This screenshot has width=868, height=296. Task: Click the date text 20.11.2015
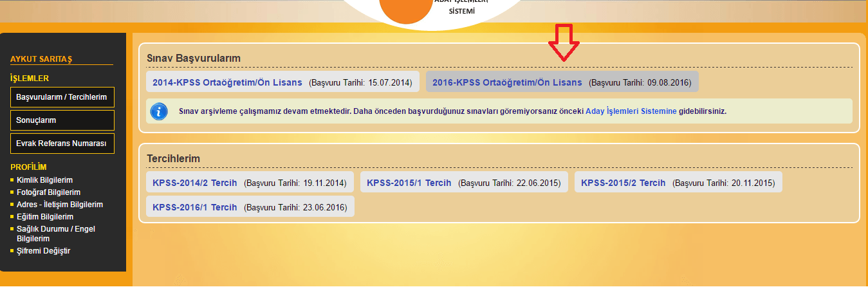pyautogui.click(x=752, y=183)
